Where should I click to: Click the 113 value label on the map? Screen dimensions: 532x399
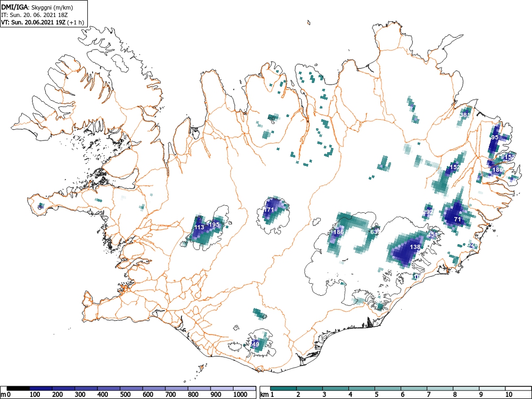click(x=199, y=227)
